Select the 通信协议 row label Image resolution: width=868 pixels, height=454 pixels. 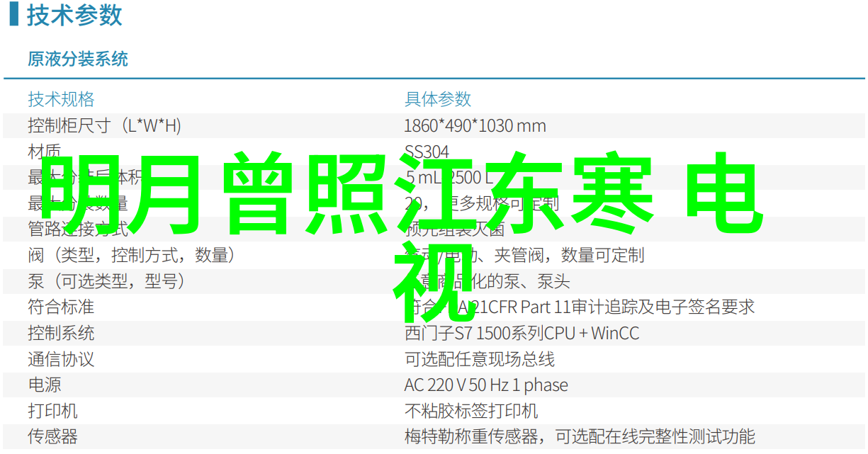click(61, 359)
